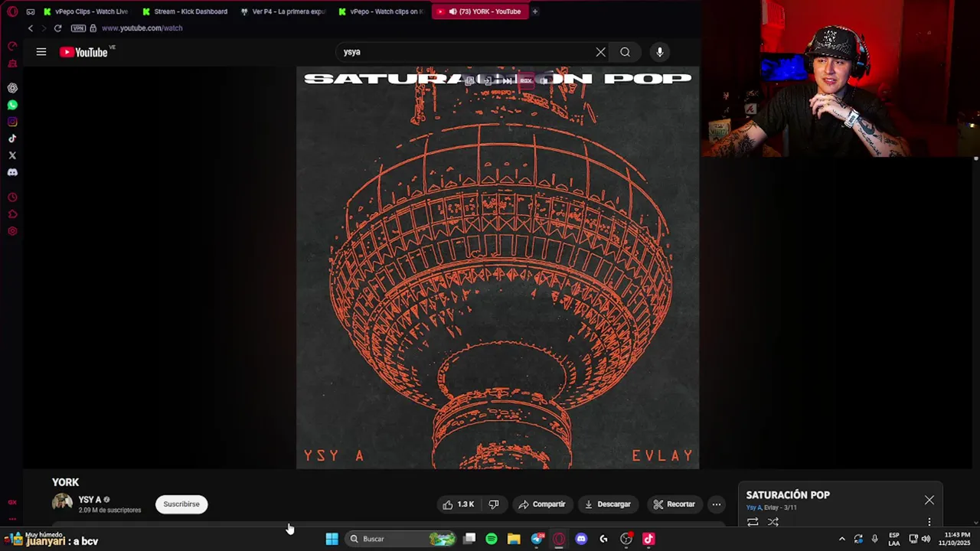Clear the search text with the X
Image resolution: width=980 pixels, height=551 pixels.
coord(600,52)
